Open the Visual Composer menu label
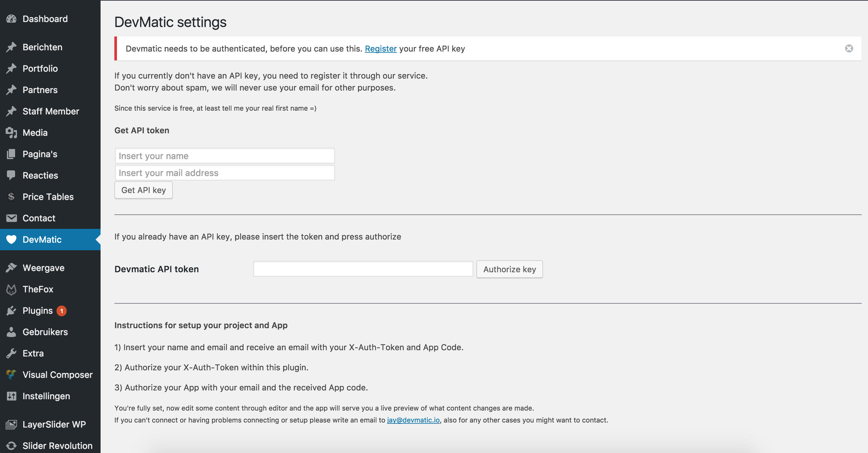The image size is (868, 453). tap(58, 375)
